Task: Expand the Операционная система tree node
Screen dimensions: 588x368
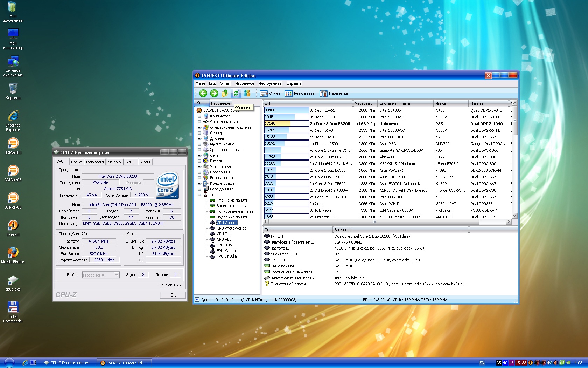Action: [199, 127]
